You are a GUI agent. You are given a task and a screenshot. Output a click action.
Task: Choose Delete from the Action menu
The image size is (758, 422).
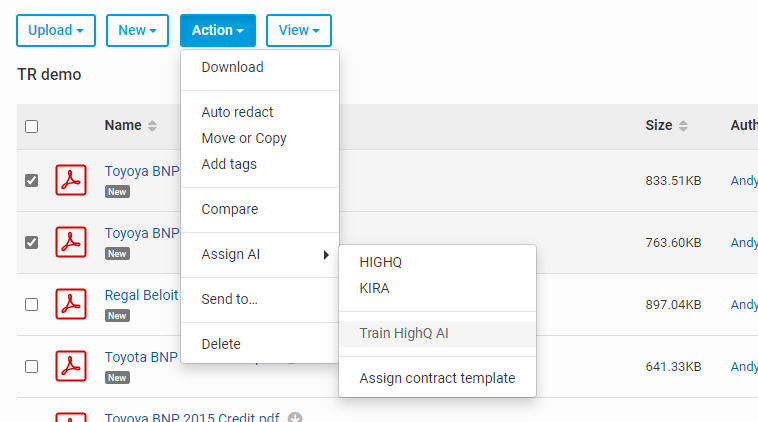221,344
